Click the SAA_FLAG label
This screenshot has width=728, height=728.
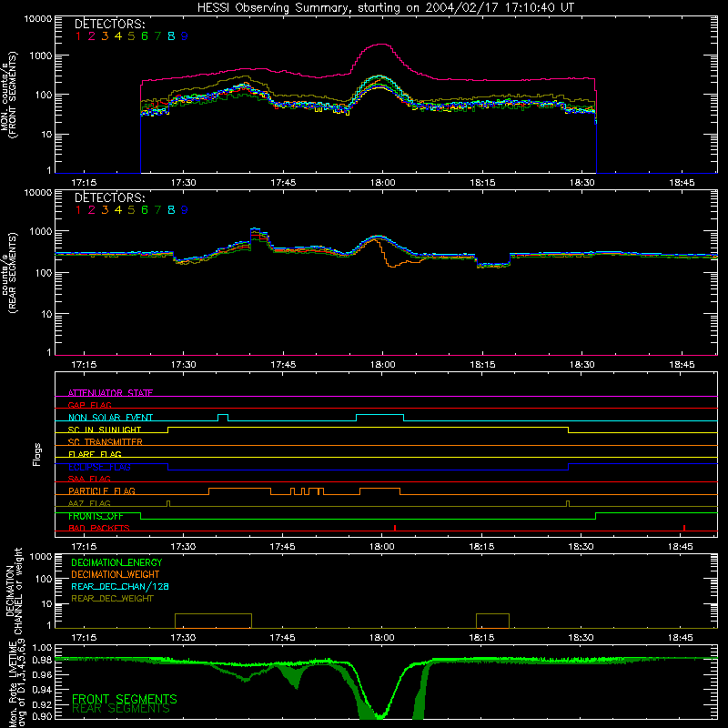pos(89,479)
